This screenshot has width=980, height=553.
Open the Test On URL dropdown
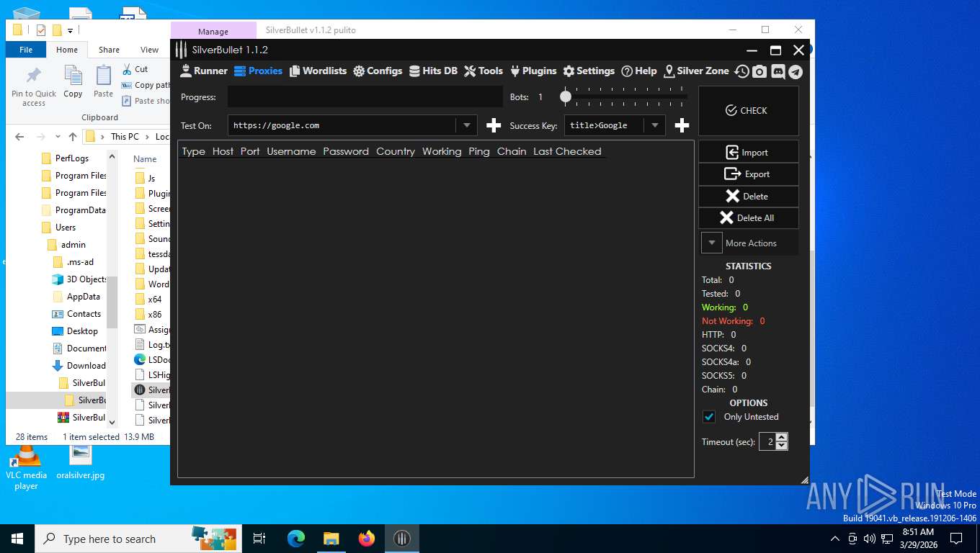[466, 125]
